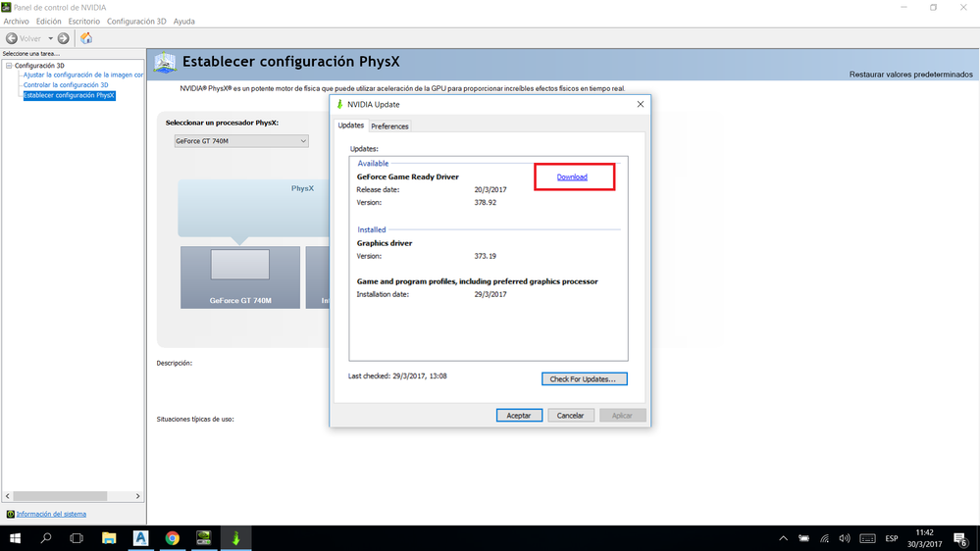Click the Aplicar button

click(x=622, y=416)
